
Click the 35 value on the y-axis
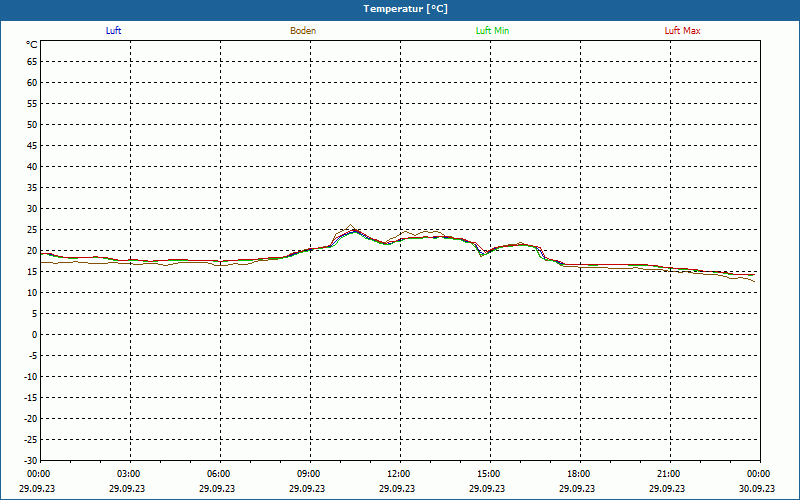pos(32,188)
